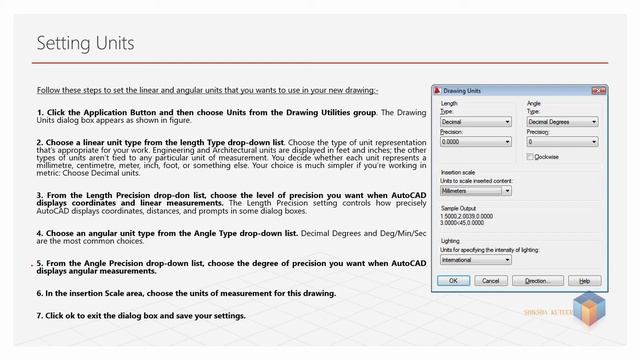This screenshot has width=640, height=360.
Task: Click the underlined 'Follow these steps' intro line
Action: (207, 90)
